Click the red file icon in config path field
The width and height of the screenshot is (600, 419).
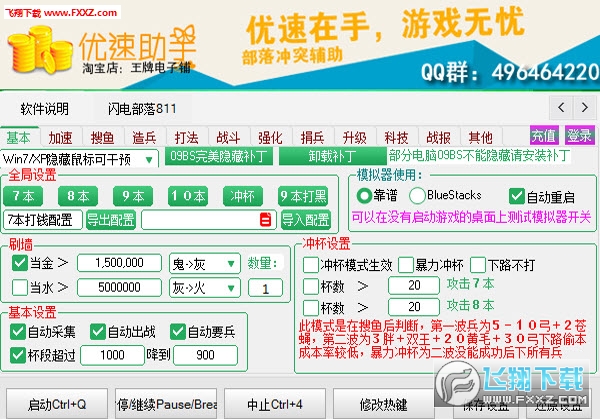click(x=266, y=220)
